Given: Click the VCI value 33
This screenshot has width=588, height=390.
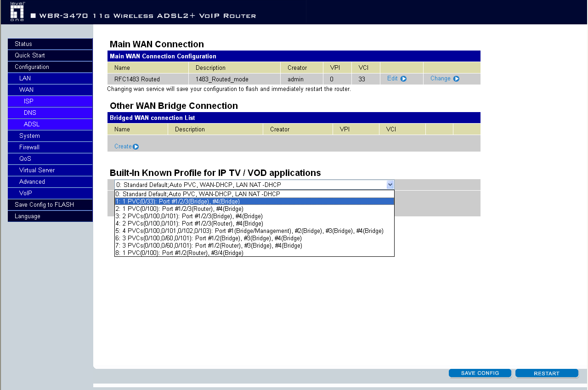Looking at the screenshot, I should (x=362, y=79).
